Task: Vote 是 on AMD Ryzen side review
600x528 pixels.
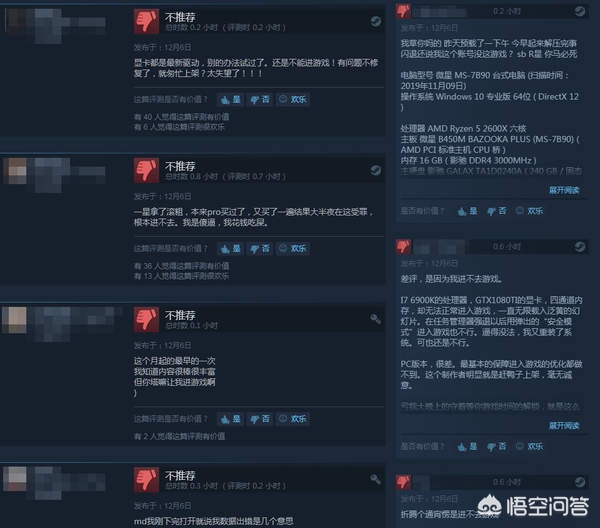Action: (468, 211)
